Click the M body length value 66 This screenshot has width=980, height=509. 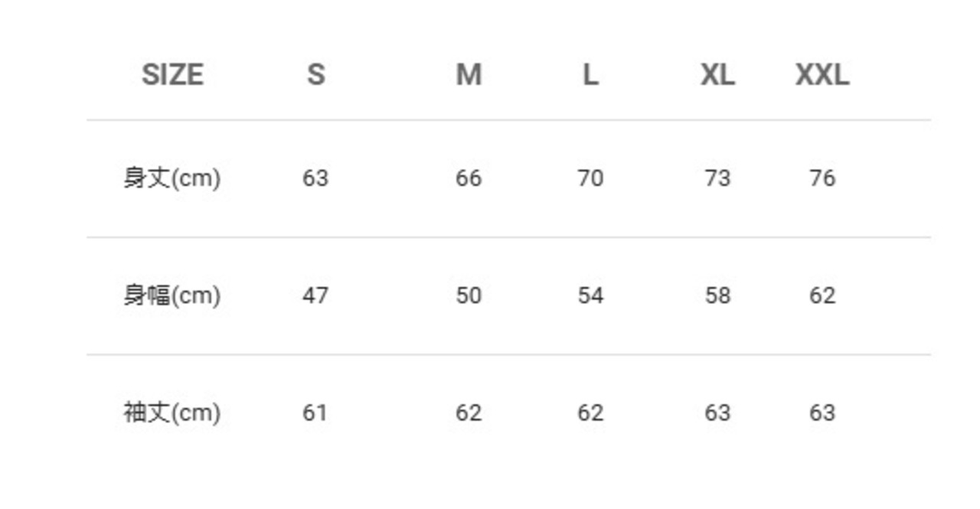tap(469, 178)
